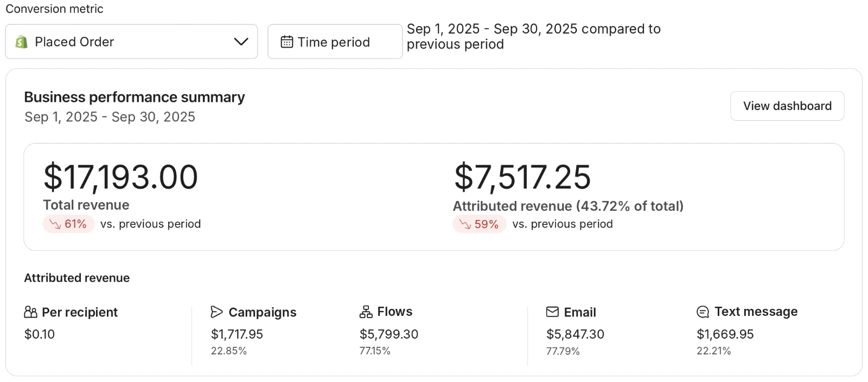The image size is (868, 382).
Task: Click the Campaigns send arrow icon
Action: (216, 312)
